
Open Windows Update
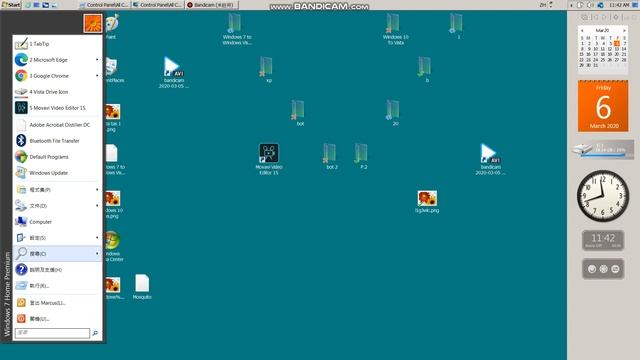(x=57, y=173)
